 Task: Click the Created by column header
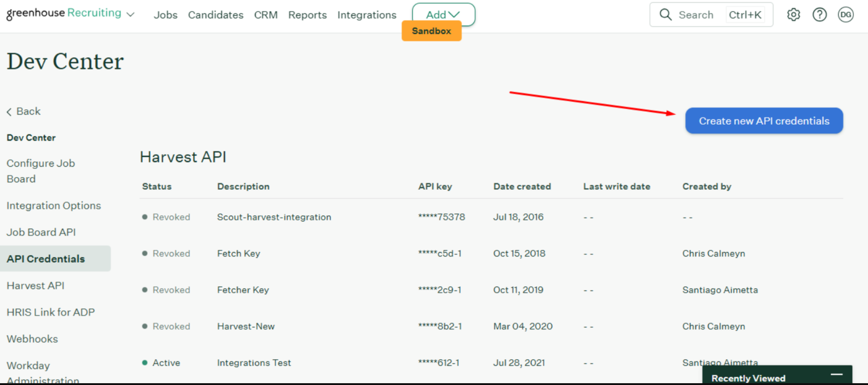707,186
